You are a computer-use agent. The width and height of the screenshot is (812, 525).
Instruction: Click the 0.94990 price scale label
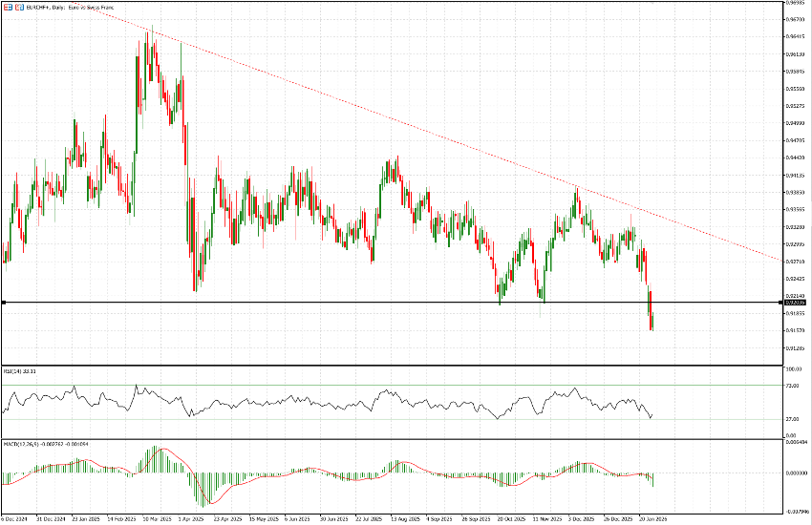(x=794, y=123)
